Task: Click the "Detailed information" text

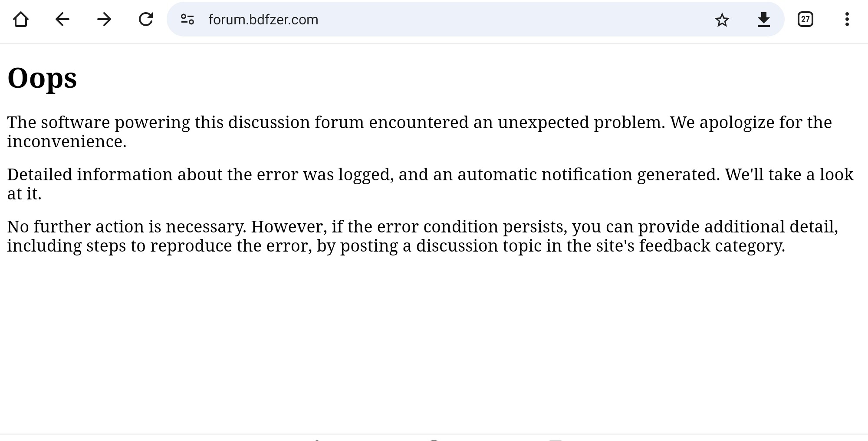Action: click(x=90, y=175)
